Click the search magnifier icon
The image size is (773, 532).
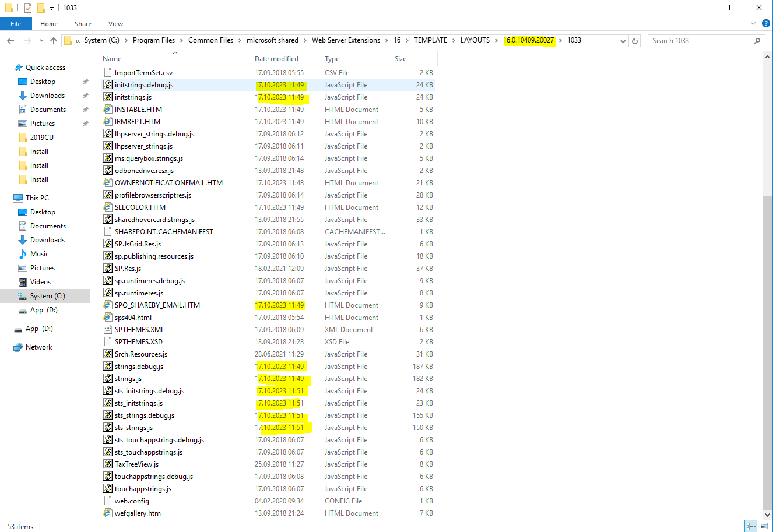757,41
